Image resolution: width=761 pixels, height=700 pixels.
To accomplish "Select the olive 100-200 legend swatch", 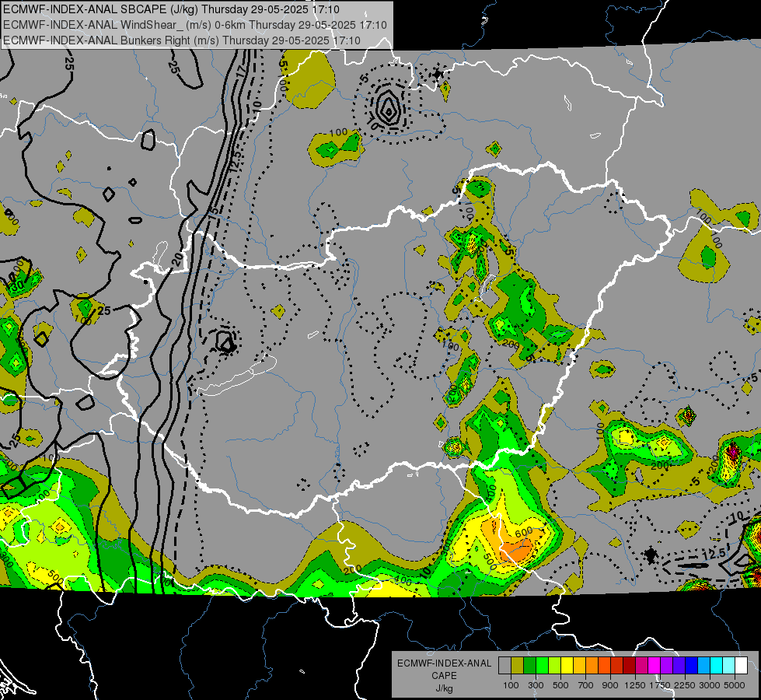I will point(518,665).
